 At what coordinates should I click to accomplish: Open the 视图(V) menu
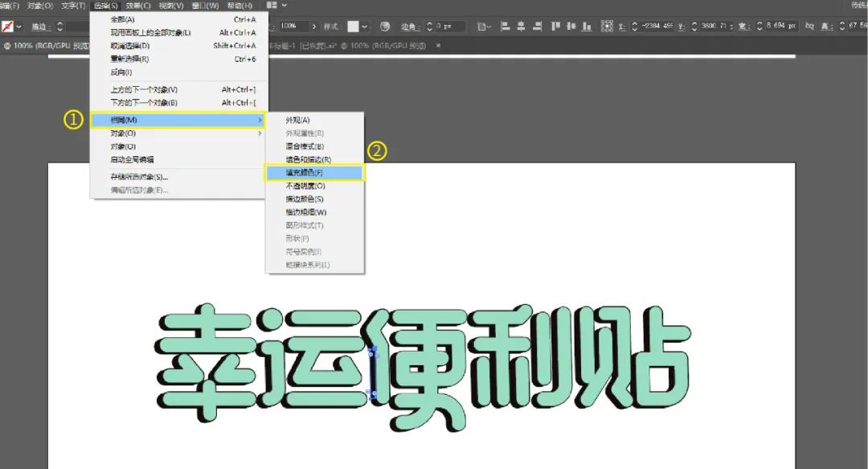(x=171, y=6)
